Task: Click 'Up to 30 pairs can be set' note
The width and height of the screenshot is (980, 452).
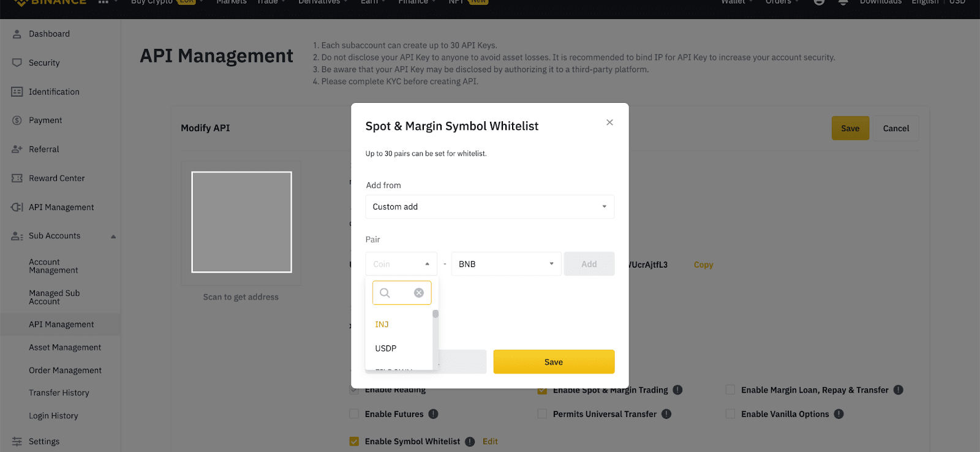Action: click(x=426, y=154)
